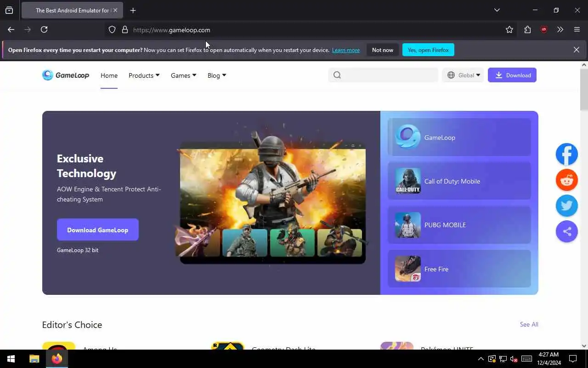This screenshot has height=368, width=588.
Task: Open Windows Start menu
Action: coord(11,359)
